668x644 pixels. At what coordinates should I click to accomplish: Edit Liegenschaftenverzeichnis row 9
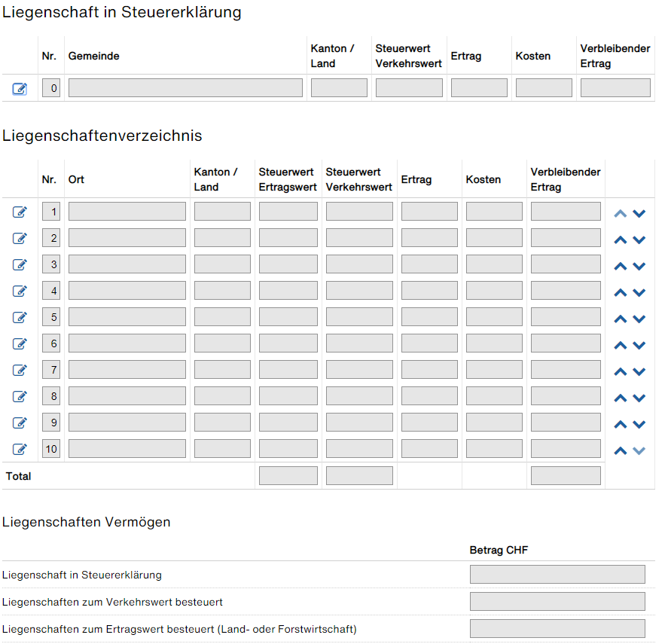pos(20,423)
